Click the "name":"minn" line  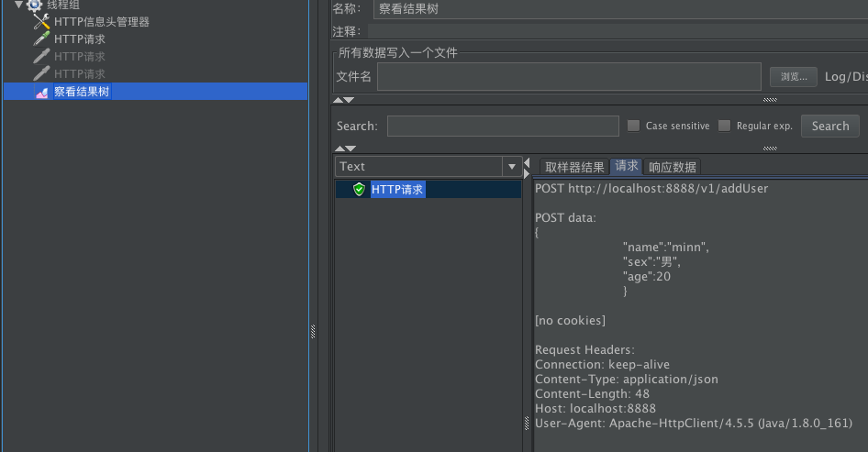point(666,248)
